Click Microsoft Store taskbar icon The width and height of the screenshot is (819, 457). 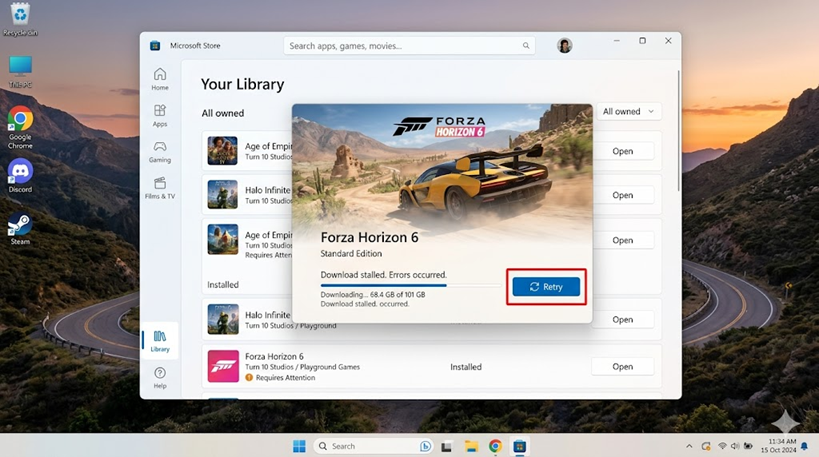click(x=519, y=446)
